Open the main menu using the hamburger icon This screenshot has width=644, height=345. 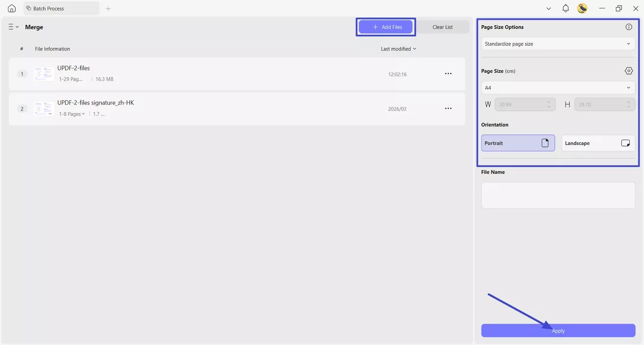click(x=10, y=26)
